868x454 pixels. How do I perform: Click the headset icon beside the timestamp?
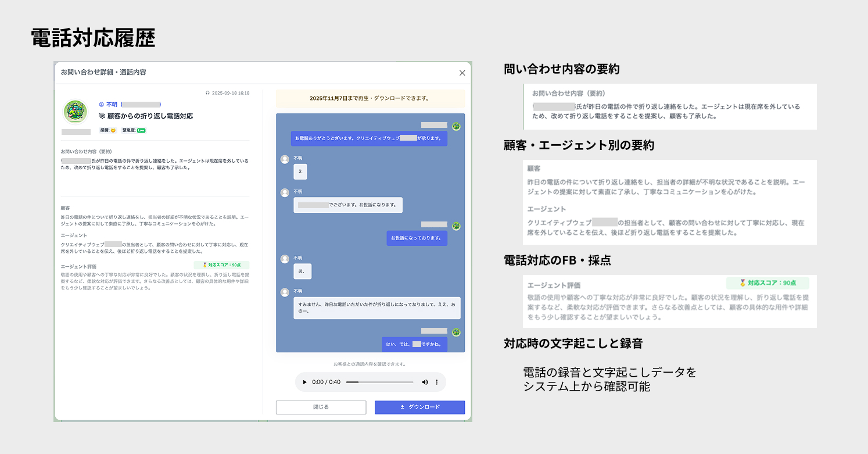tap(207, 93)
